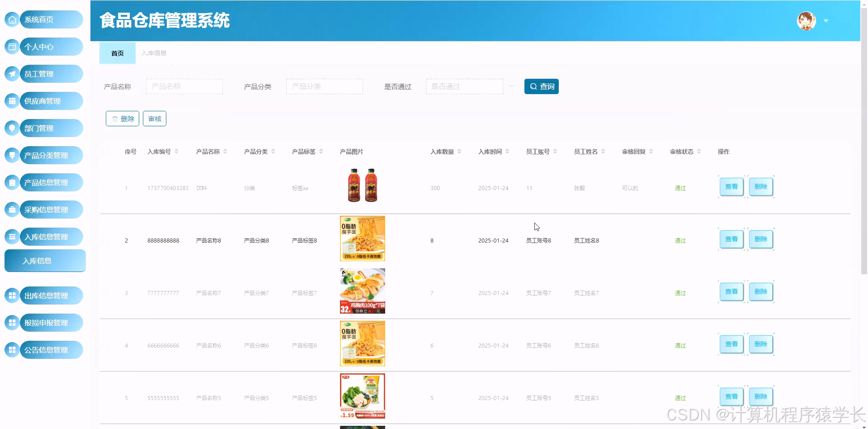
Task: Toggle the select-all checkbox in table header
Action: coord(105,152)
